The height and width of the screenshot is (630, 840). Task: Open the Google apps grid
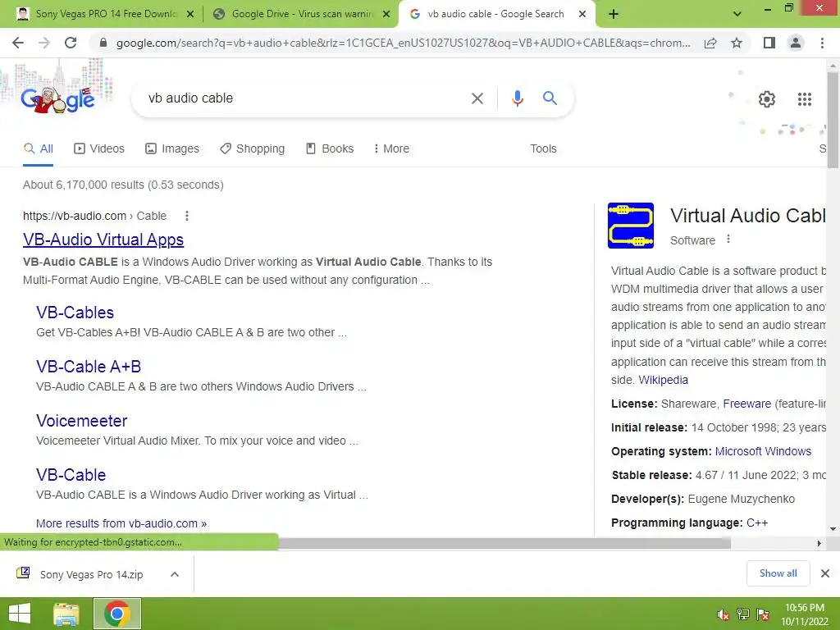805,99
